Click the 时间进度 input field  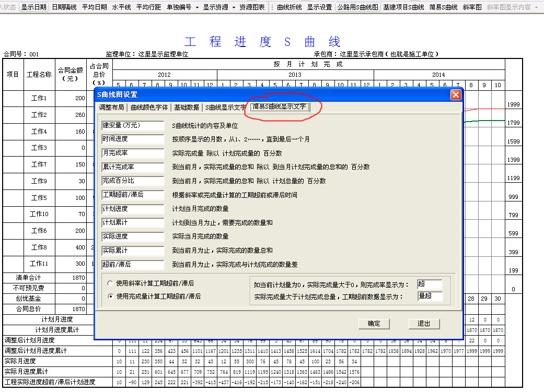click(133, 139)
